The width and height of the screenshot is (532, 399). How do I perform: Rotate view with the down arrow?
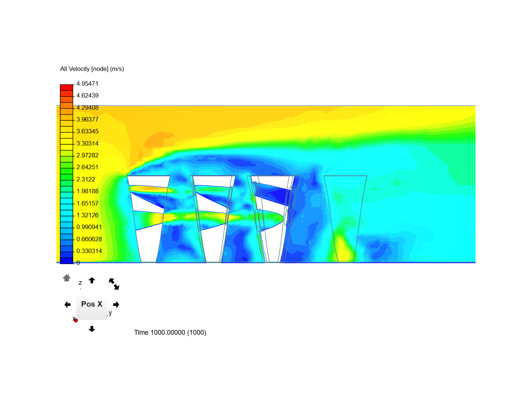point(92,329)
